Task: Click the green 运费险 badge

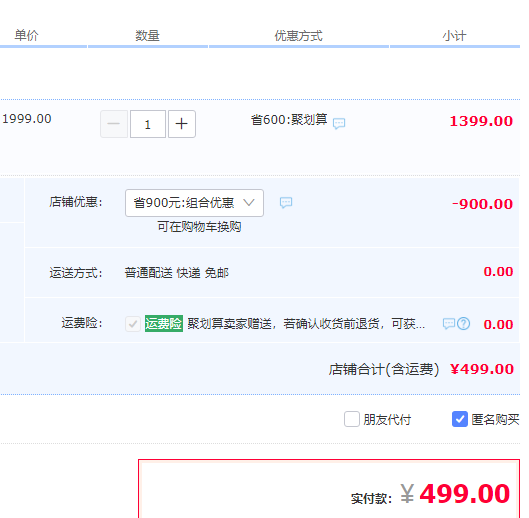Action: click(x=164, y=324)
